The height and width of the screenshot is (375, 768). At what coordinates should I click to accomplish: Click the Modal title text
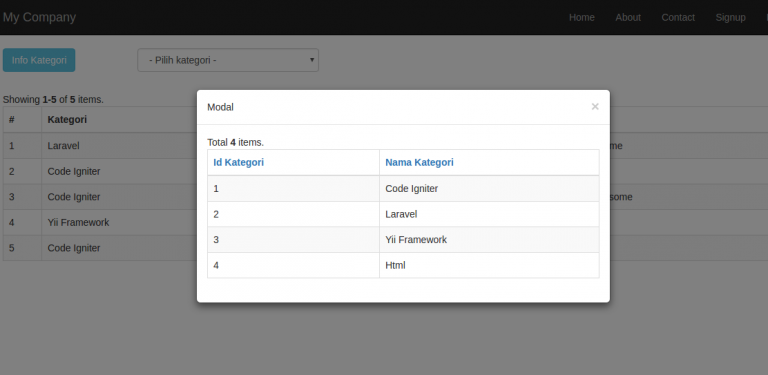pyautogui.click(x=220, y=107)
